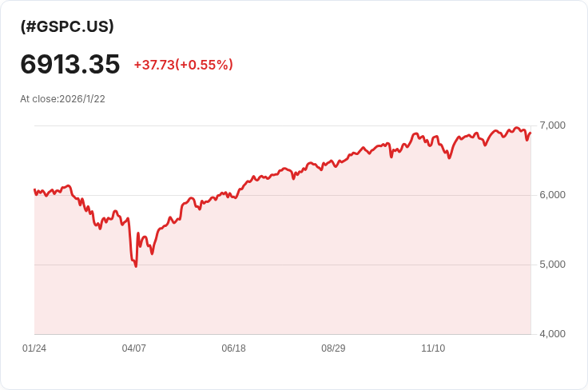Click the (#GSPC.US) ticker title
The image size is (588, 390).
pyautogui.click(x=67, y=26)
